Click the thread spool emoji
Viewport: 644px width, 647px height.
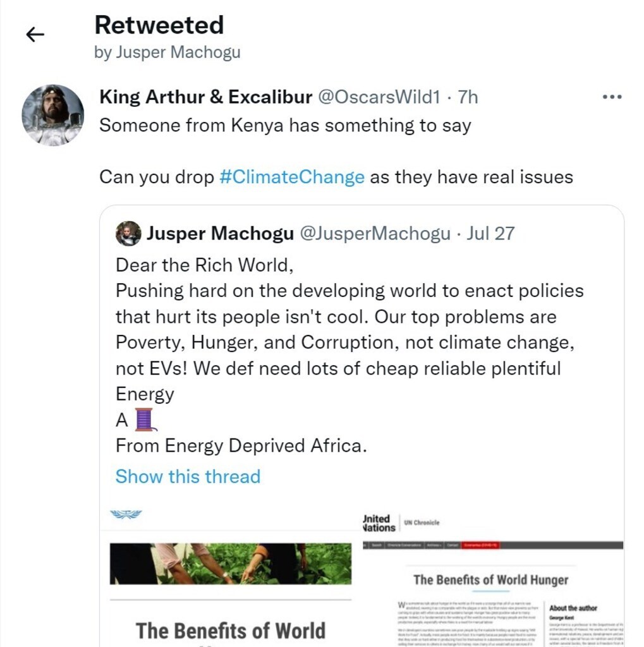(x=145, y=420)
